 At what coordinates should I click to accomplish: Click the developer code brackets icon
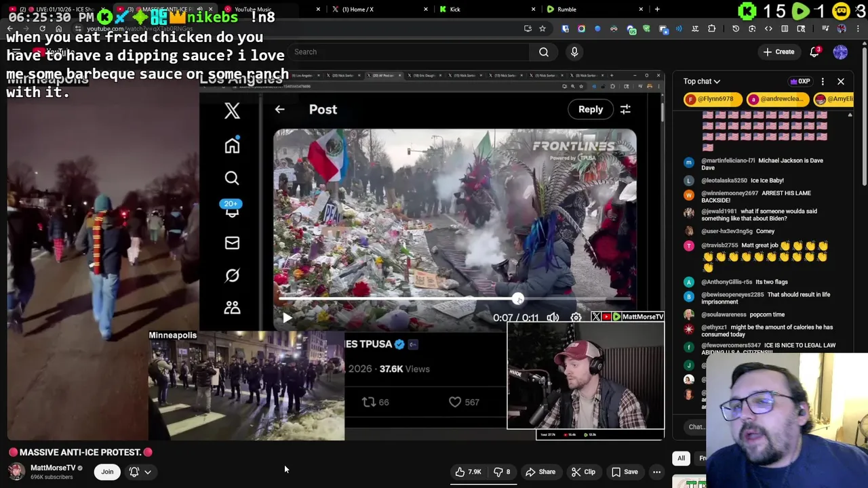[768, 28]
